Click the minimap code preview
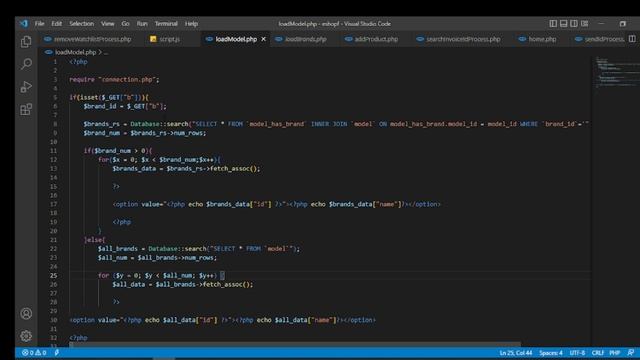Screen dimensions: 640x360 pyautogui.click(x=616, y=73)
